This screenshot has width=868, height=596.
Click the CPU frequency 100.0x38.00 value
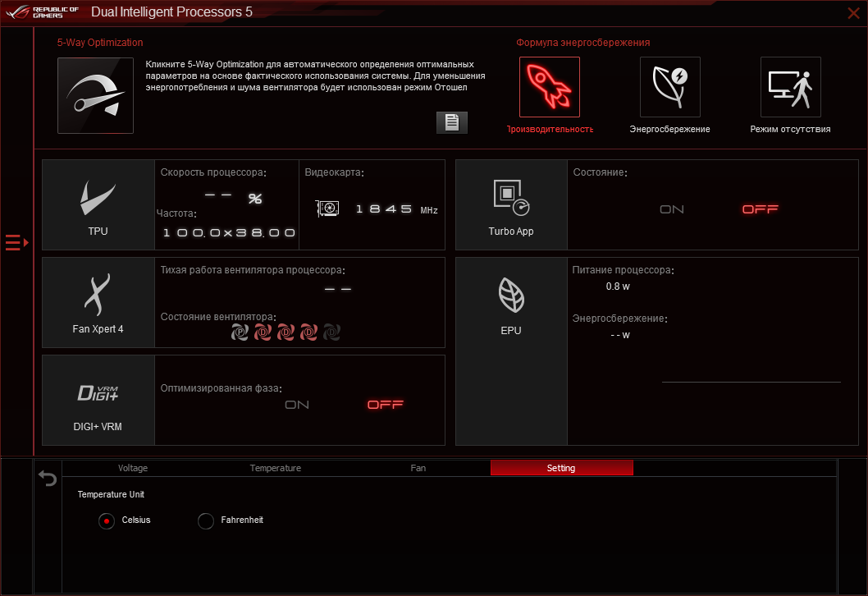(229, 232)
